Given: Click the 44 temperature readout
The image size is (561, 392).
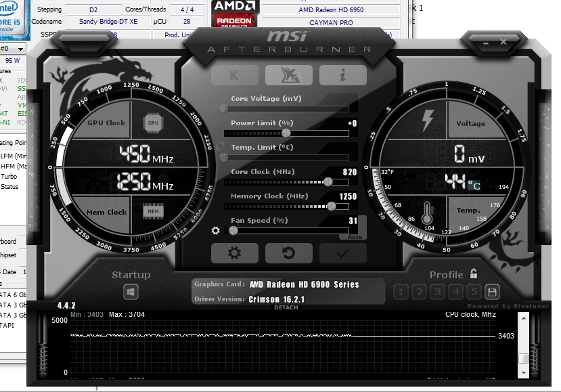Looking at the screenshot, I should (455, 181).
